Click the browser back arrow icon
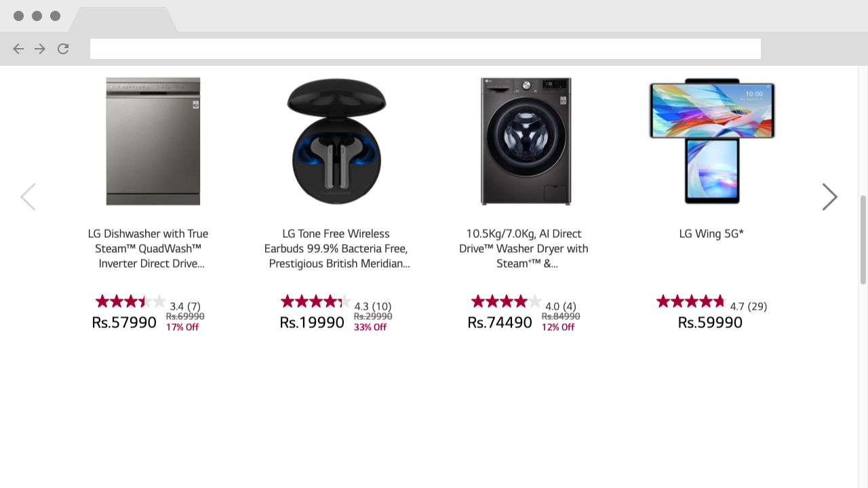Screen dimensions: 868x488 point(18,49)
